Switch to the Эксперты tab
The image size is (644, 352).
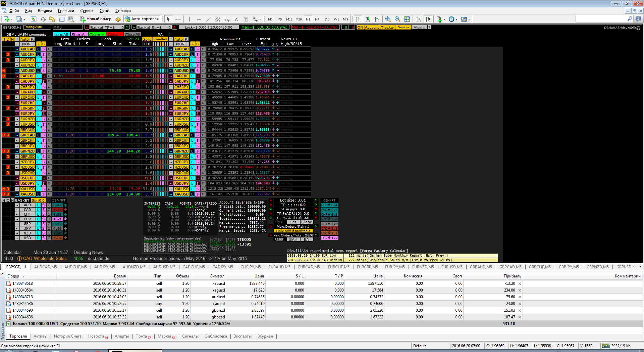[243, 336]
